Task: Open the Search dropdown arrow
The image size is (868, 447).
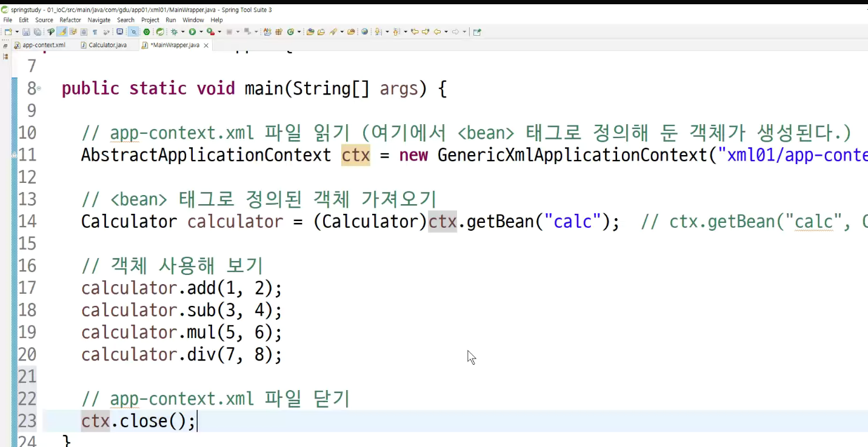Action: [342, 32]
